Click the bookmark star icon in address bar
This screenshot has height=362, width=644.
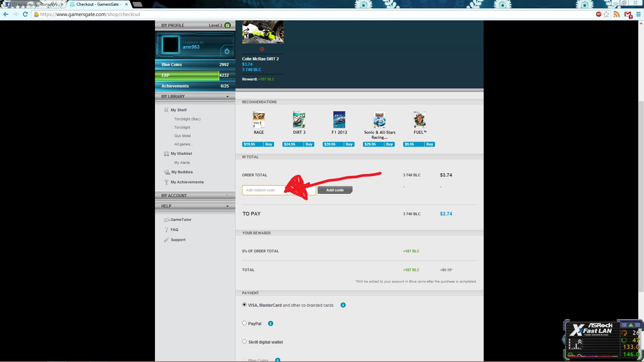[x=606, y=14]
